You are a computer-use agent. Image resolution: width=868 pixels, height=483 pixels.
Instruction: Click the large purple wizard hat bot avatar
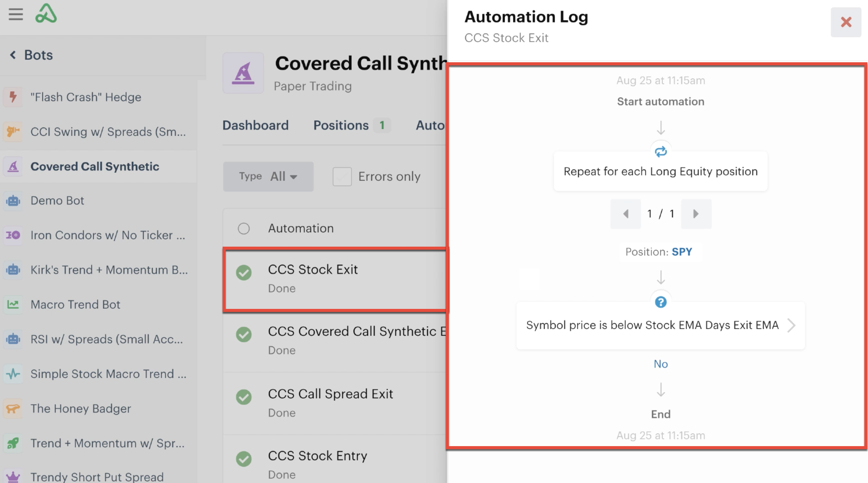(243, 73)
